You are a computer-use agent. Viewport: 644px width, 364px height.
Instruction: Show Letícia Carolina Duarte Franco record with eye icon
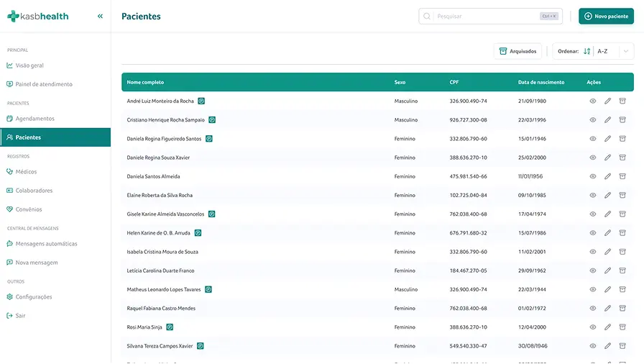pos(593,270)
